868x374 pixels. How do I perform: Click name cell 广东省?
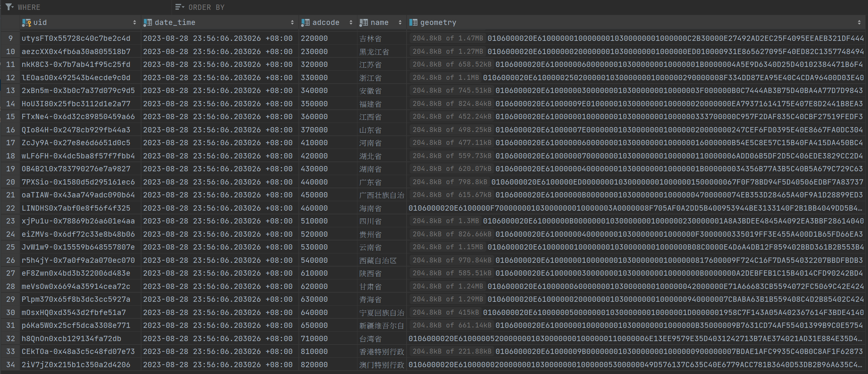click(x=382, y=182)
